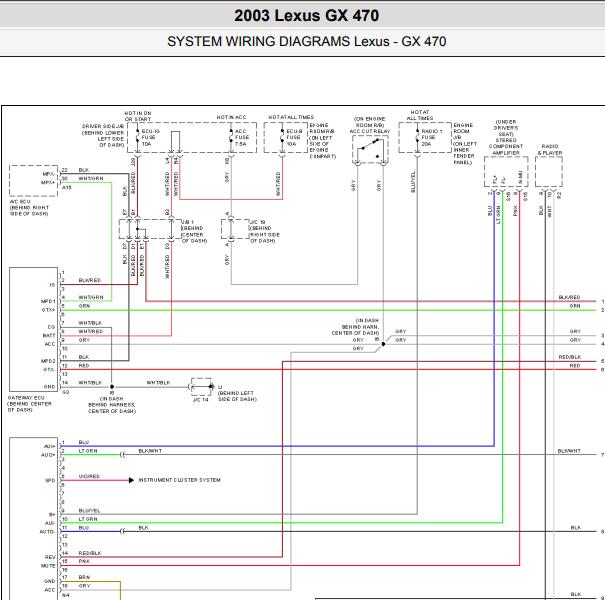This screenshot has width=605, height=600.
Task: Click the 'AUI-' pin label
Action: [x=50, y=523]
